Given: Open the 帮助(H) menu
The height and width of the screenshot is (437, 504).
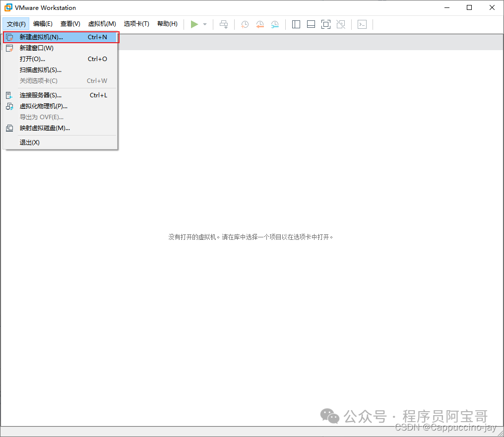Looking at the screenshot, I should pyautogui.click(x=167, y=24).
